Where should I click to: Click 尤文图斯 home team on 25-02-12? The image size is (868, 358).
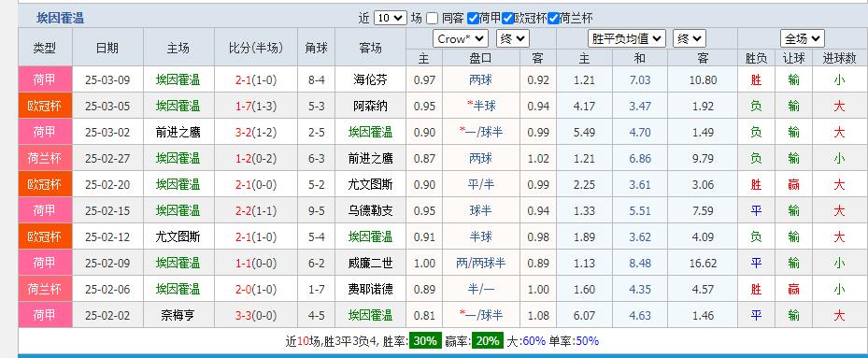178,236
